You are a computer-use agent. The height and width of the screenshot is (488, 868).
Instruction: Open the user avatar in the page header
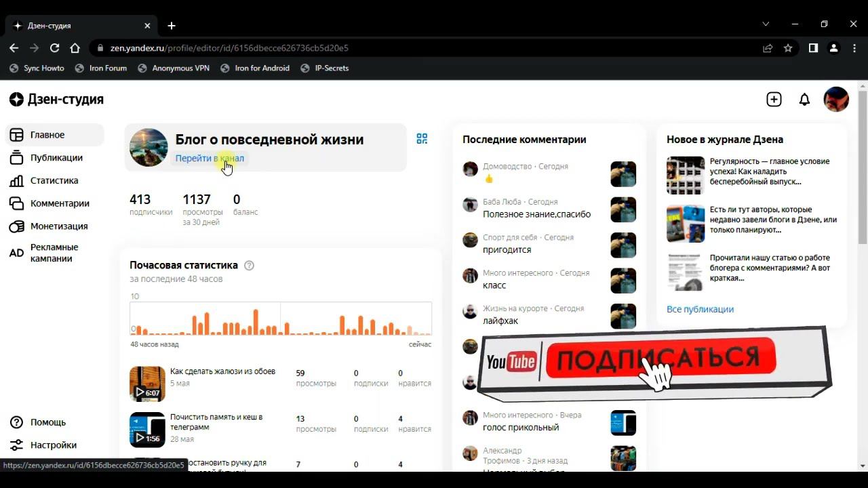836,100
